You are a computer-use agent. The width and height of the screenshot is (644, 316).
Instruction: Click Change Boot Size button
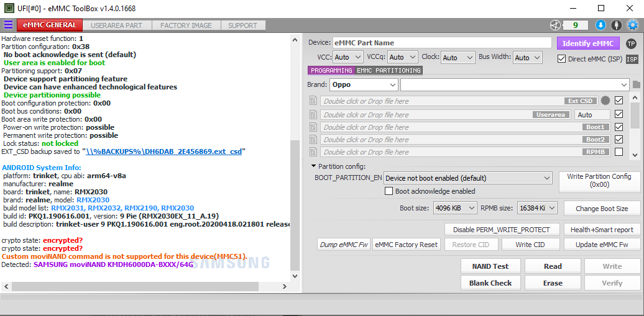602,209
